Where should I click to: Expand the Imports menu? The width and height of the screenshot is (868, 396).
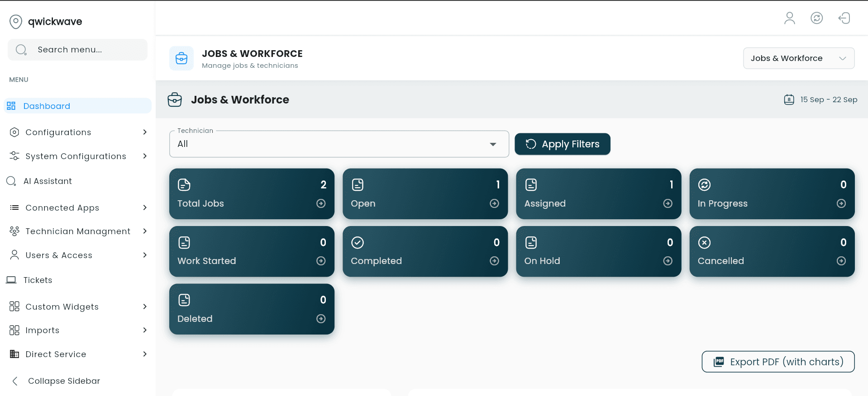78,330
